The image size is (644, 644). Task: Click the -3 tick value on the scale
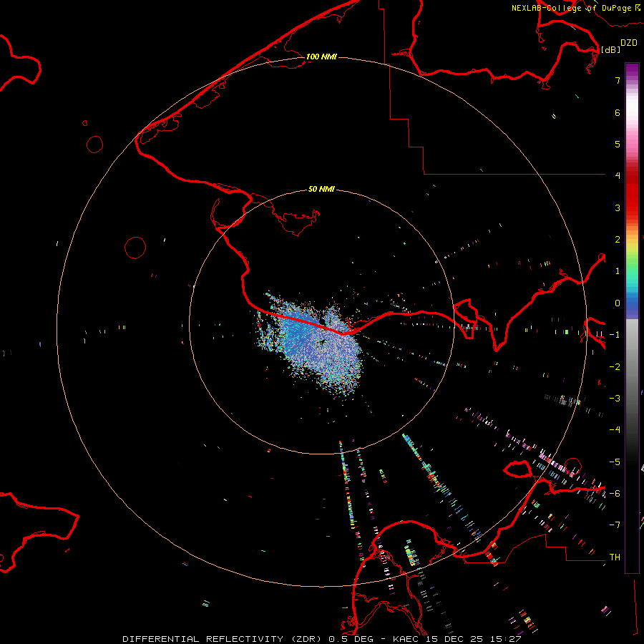point(615,399)
